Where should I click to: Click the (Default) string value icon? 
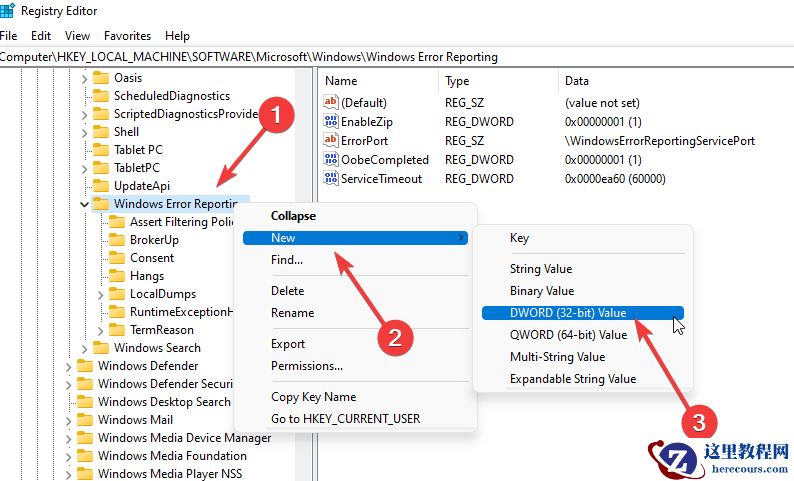332,103
